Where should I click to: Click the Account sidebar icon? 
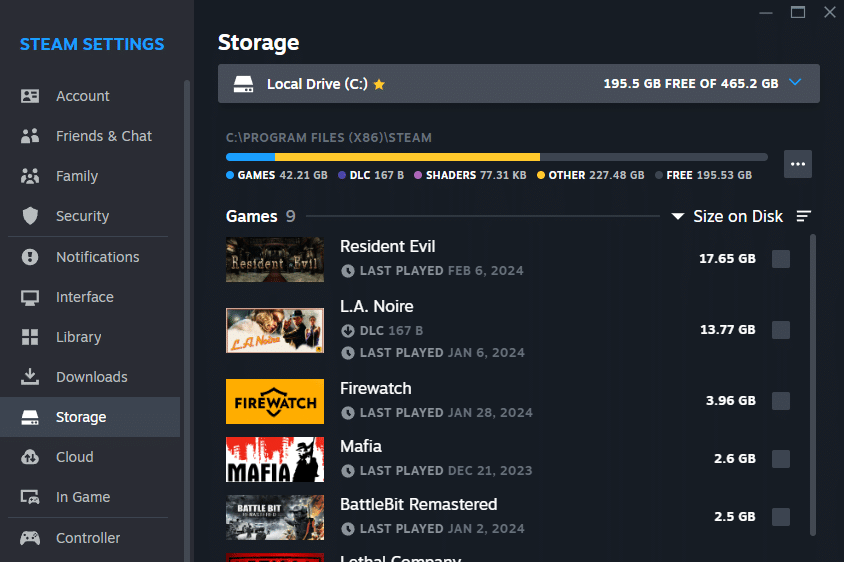(x=30, y=96)
